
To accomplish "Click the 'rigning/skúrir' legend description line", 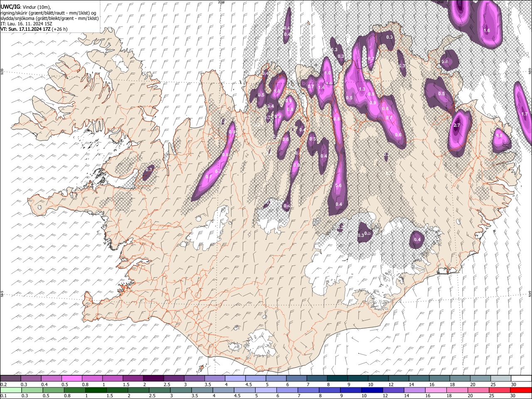I will (48, 12).
